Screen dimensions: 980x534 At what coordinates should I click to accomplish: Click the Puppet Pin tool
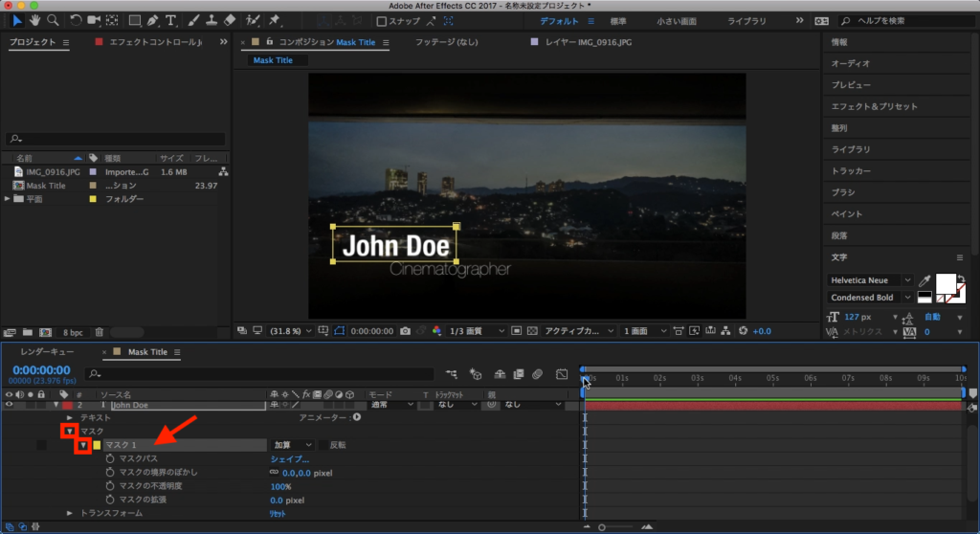click(x=275, y=19)
